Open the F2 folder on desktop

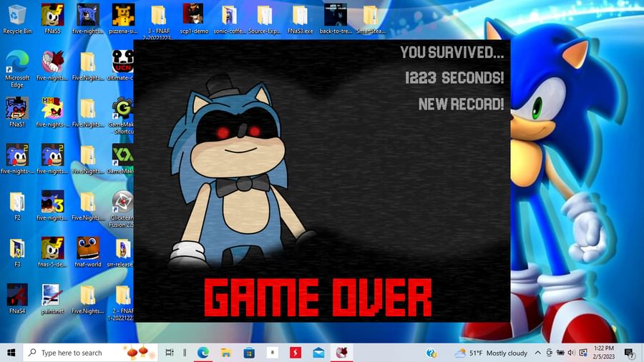point(17,205)
